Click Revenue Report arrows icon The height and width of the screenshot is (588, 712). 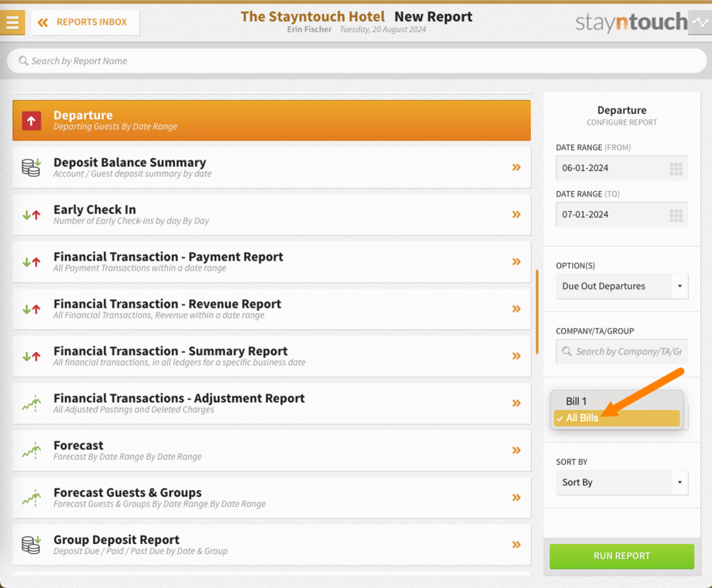tap(31, 309)
